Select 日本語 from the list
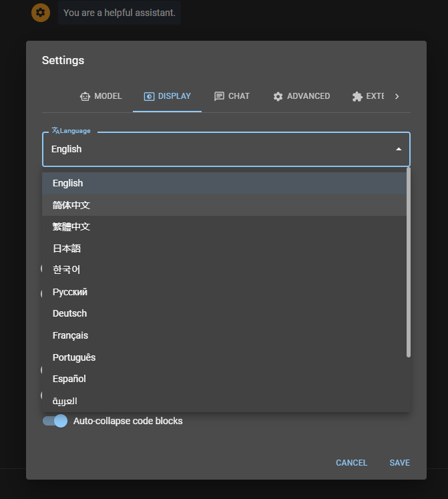This screenshot has height=499, width=448. pyautogui.click(x=224, y=248)
